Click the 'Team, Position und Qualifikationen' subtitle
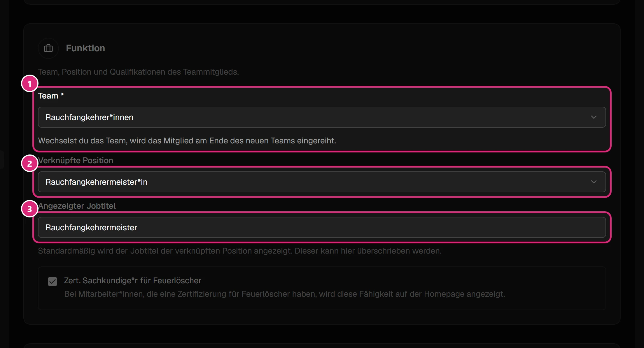 (139, 72)
